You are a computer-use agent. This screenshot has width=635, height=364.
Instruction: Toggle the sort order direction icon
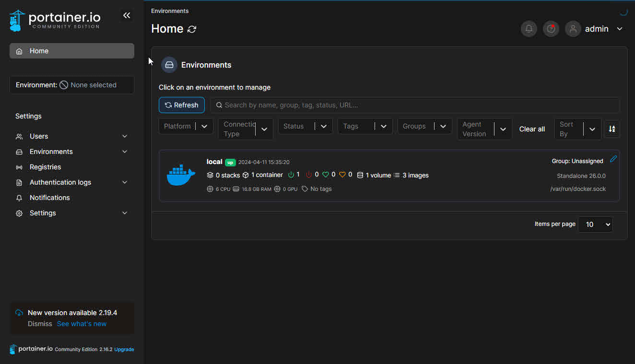click(x=611, y=129)
